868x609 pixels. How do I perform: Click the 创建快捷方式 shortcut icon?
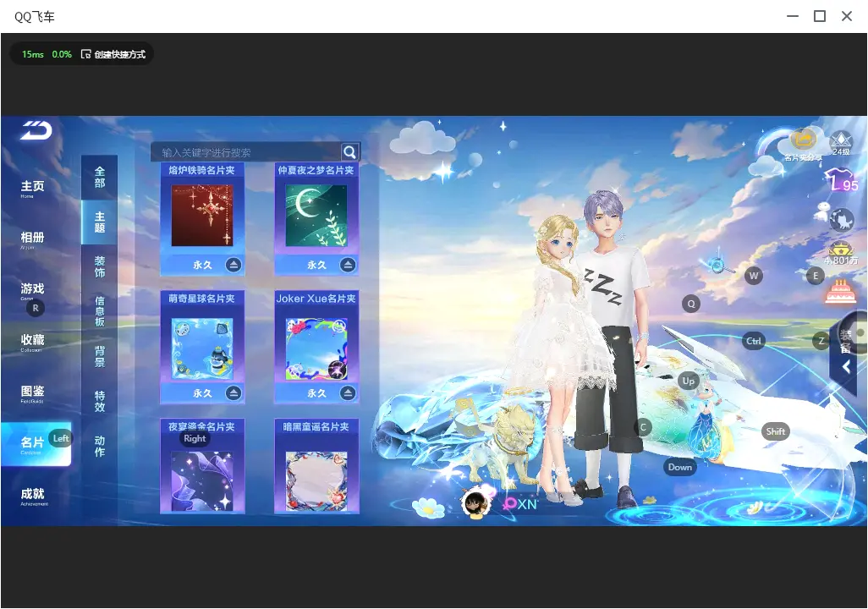pos(85,54)
